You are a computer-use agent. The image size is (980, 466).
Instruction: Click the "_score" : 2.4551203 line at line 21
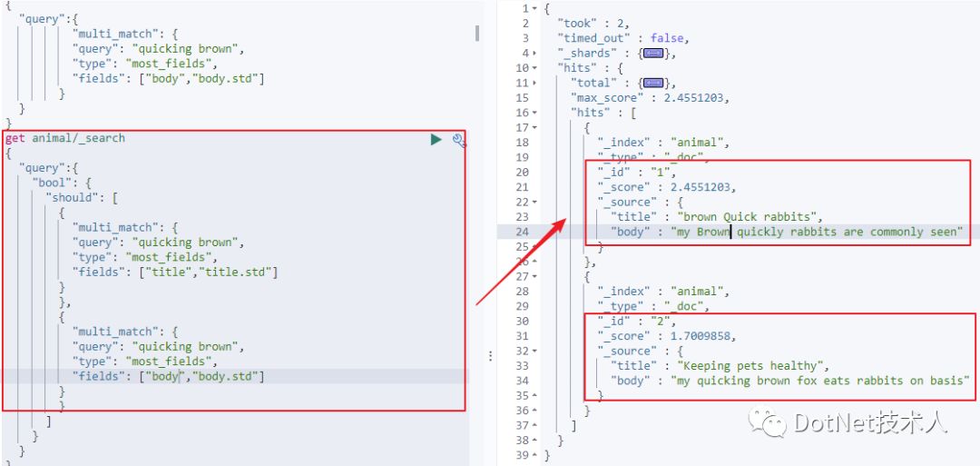coord(666,187)
